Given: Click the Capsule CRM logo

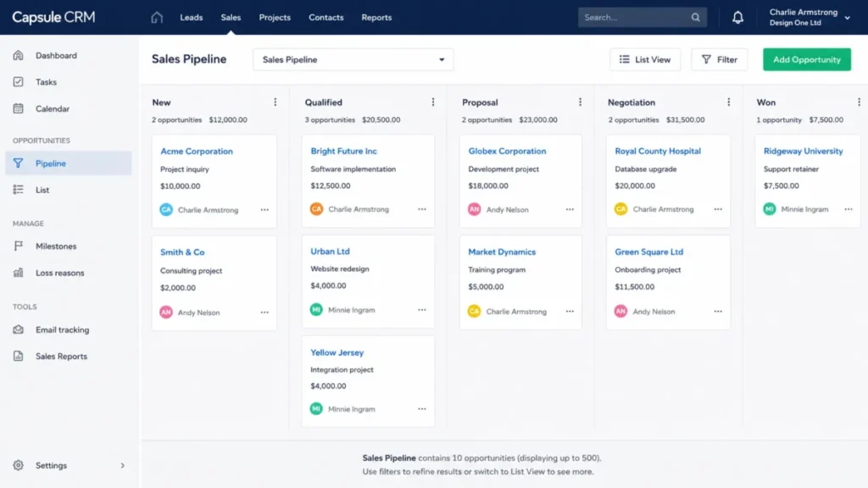Looking at the screenshot, I should pyautogui.click(x=53, y=17).
